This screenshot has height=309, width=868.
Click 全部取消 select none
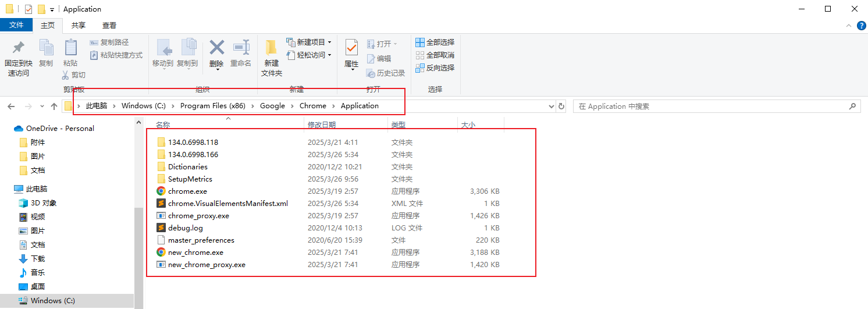(x=435, y=55)
